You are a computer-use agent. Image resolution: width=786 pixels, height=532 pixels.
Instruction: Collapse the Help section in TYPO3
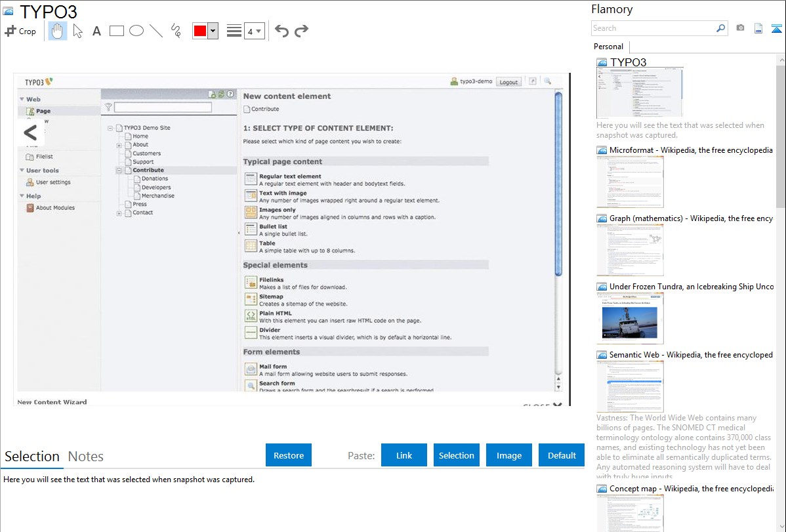click(22, 195)
